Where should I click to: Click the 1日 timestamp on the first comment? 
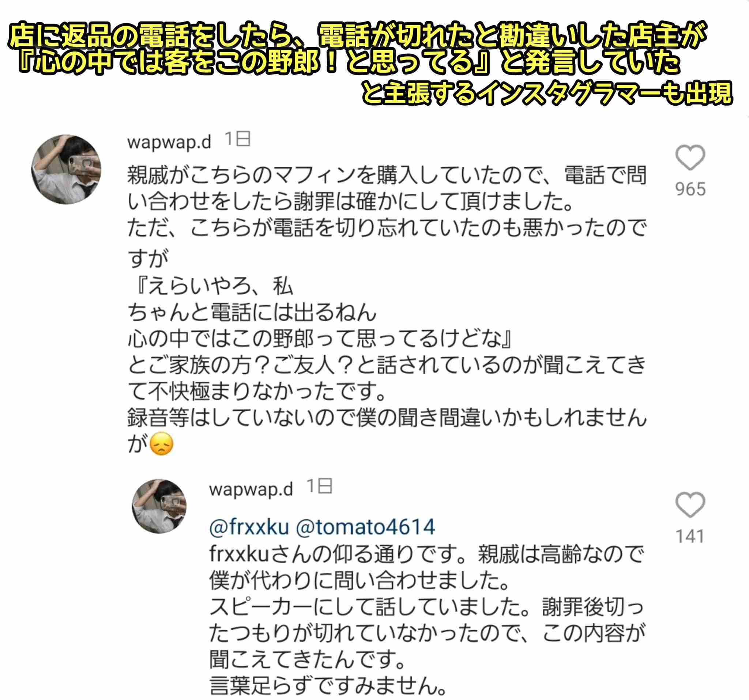coord(238,139)
